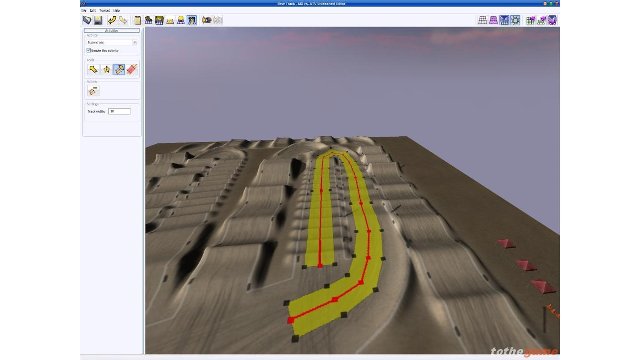The image size is (640, 360).
Task: Click the first terrain tool icon after the notepad
Action: (149, 20)
